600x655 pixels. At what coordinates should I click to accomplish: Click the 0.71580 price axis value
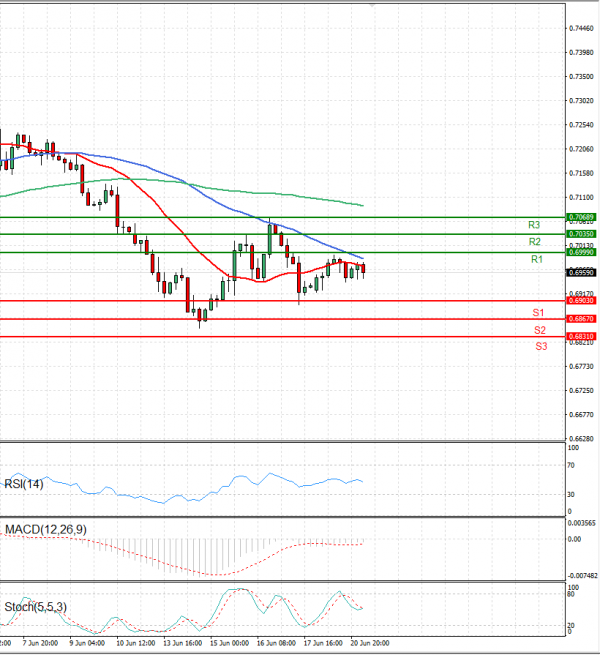coord(581,173)
